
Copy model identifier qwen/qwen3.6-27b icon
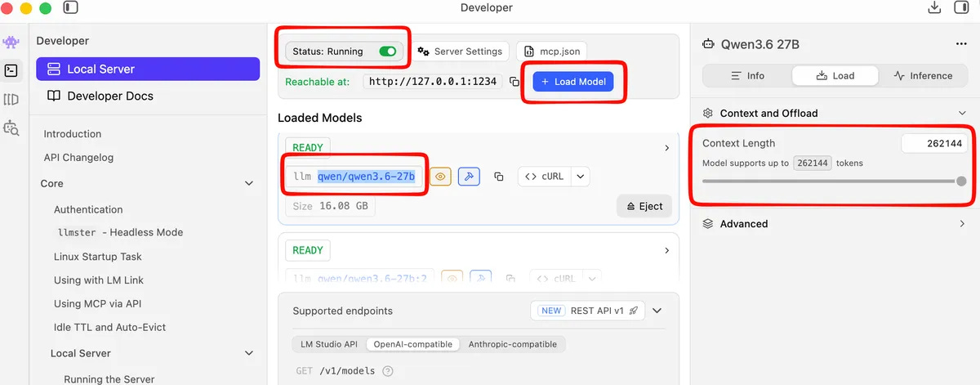point(499,177)
